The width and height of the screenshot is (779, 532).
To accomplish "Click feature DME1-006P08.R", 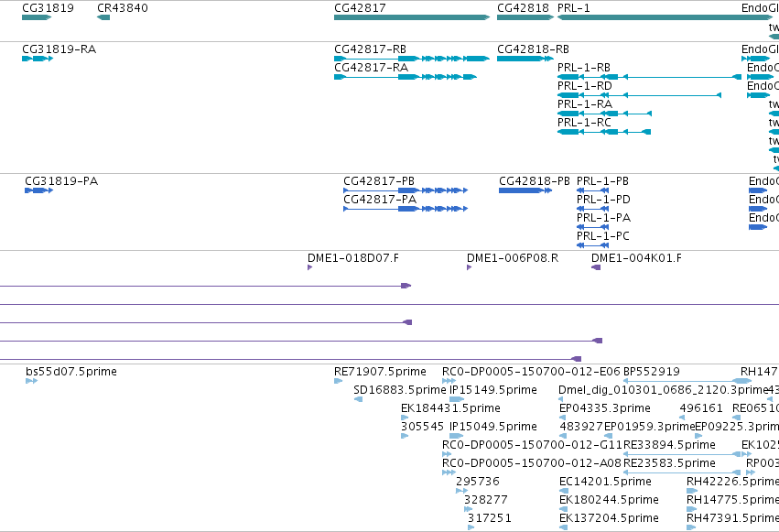I will point(513,258).
